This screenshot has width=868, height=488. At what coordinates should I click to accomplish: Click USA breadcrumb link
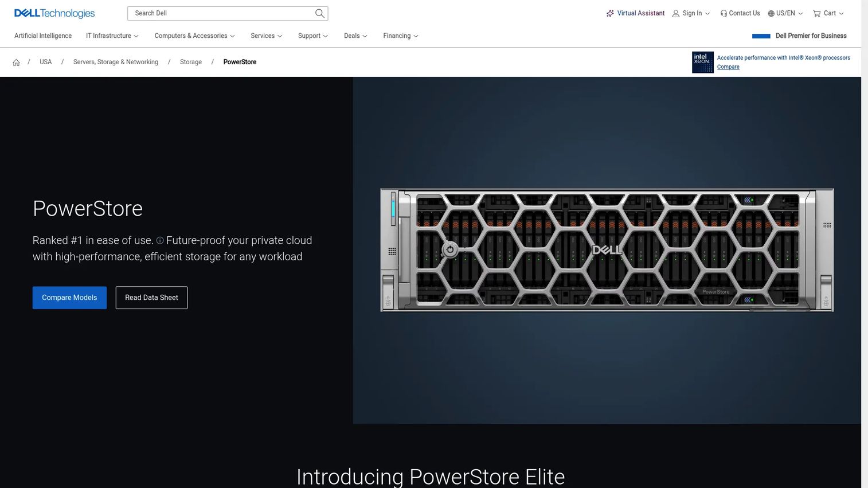(x=46, y=62)
